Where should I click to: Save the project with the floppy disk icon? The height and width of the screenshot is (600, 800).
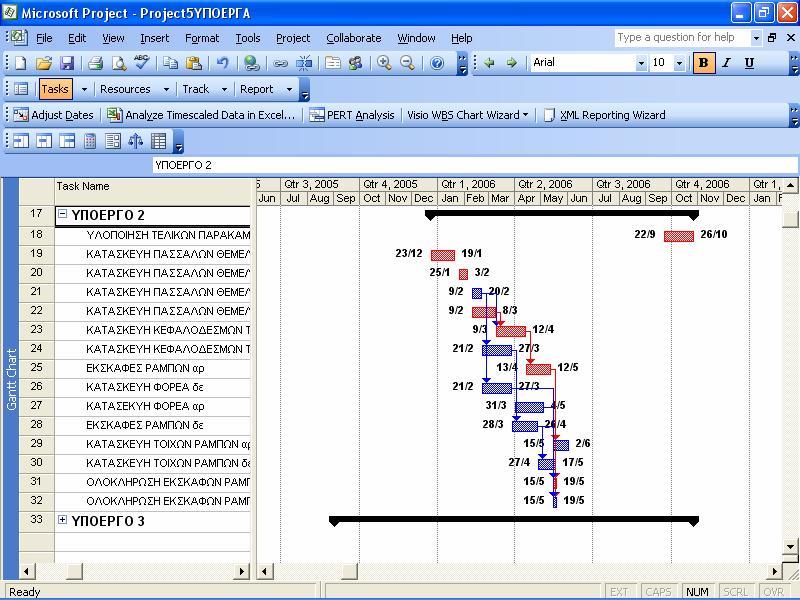67,63
